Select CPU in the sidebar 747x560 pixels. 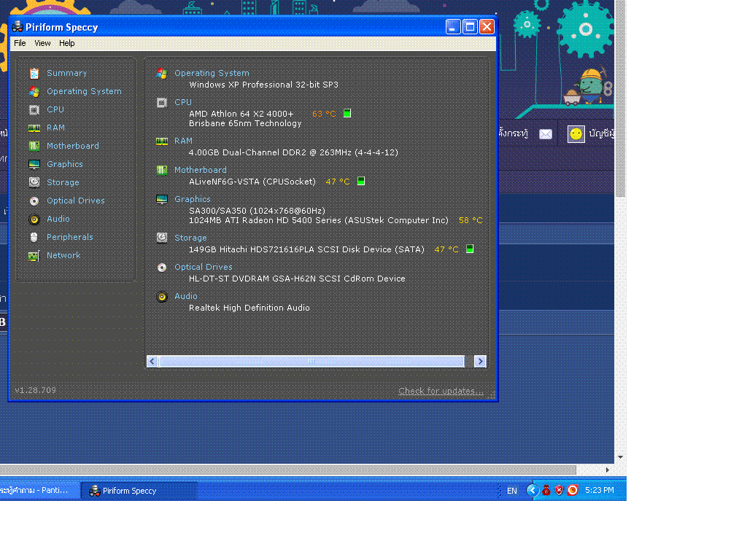55,109
